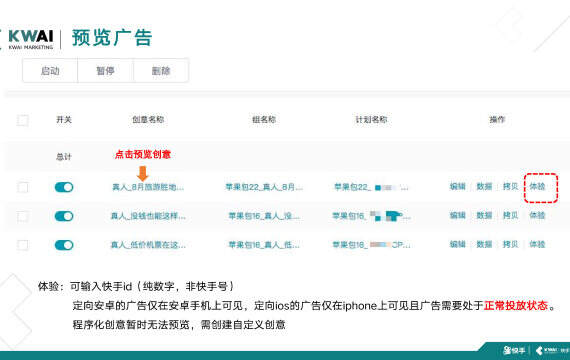Click 编辑 in the 真人_8月旅游胜地 row

[x=458, y=187]
